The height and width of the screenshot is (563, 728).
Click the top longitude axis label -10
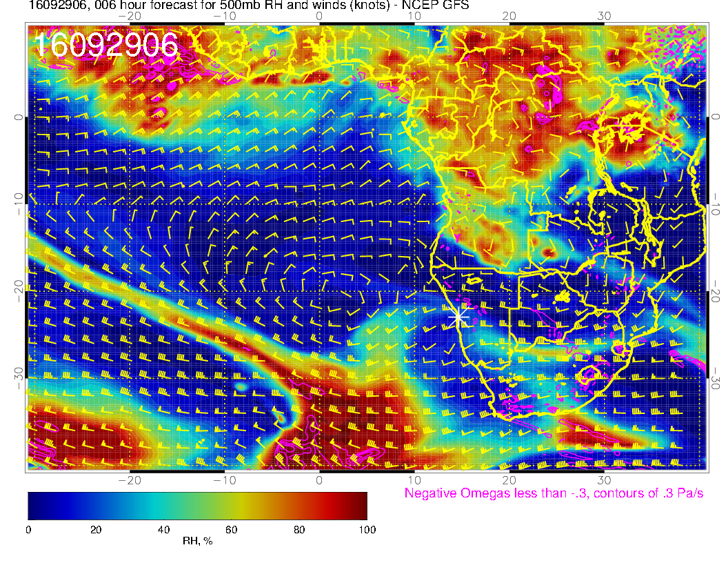(x=225, y=16)
